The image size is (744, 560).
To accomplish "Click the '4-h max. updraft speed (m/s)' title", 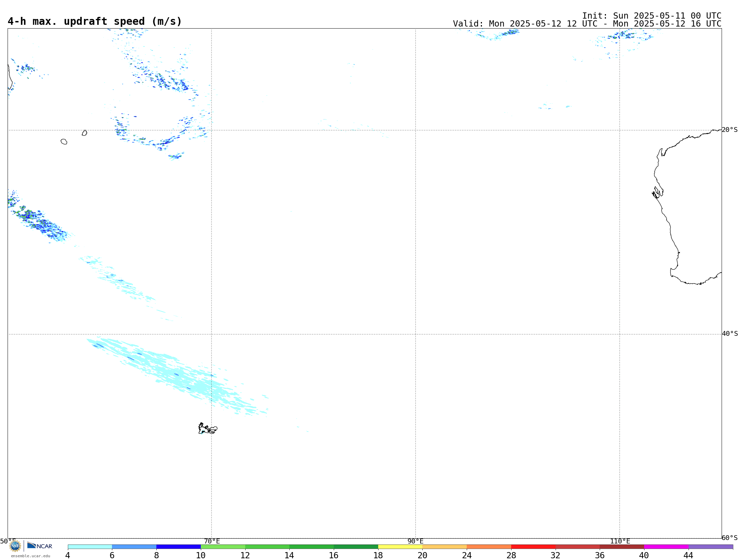I will coord(95,21).
